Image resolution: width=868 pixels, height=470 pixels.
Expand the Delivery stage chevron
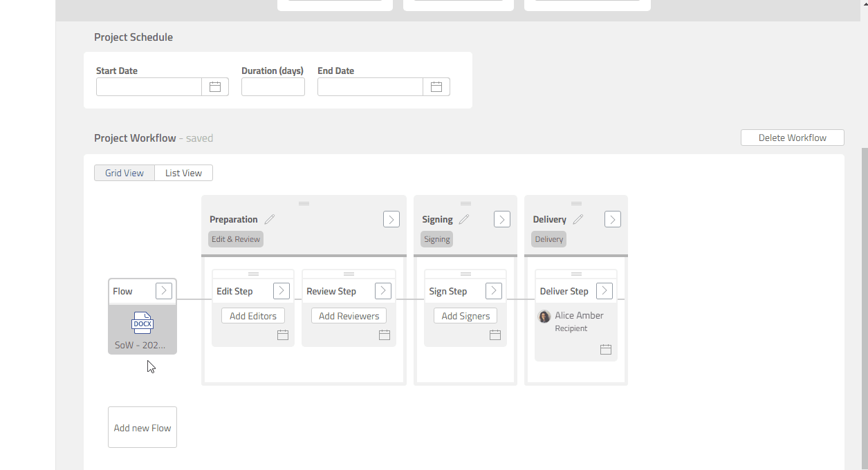tap(612, 219)
